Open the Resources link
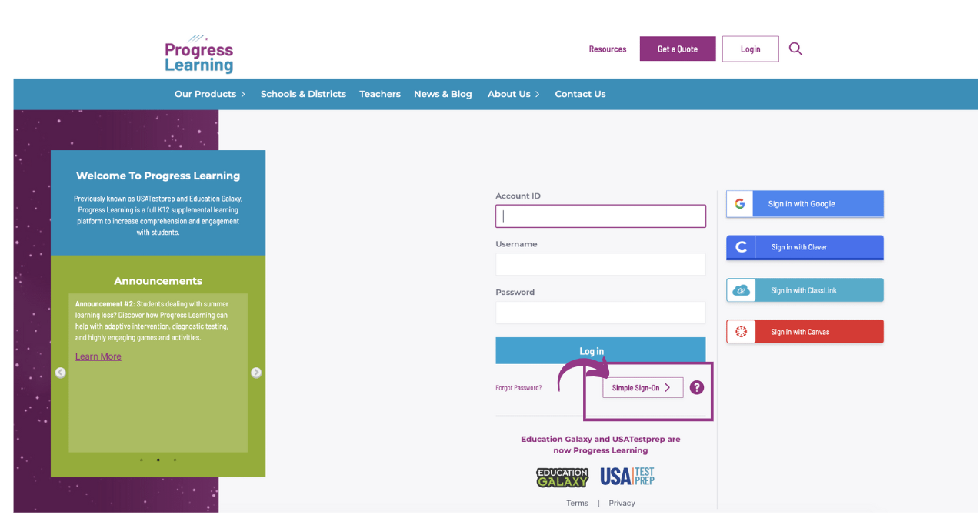 pos(608,49)
